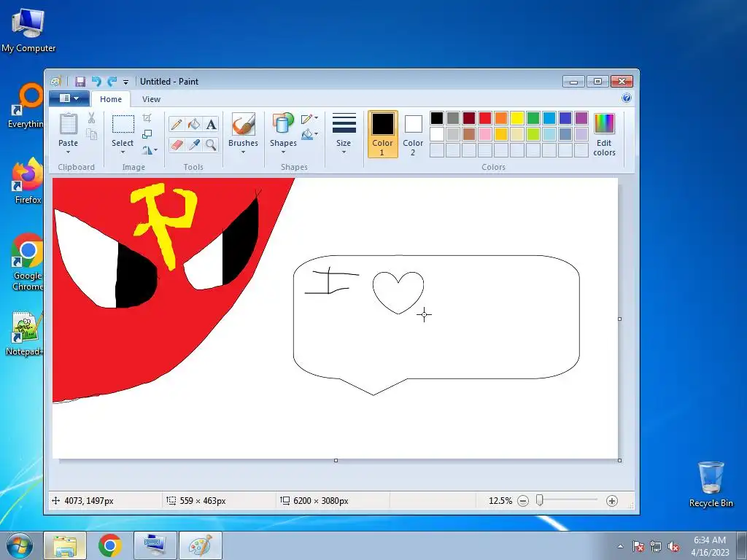This screenshot has height=560, width=747.
Task: Select the Color picker eyedropper tool
Action: coord(194,144)
